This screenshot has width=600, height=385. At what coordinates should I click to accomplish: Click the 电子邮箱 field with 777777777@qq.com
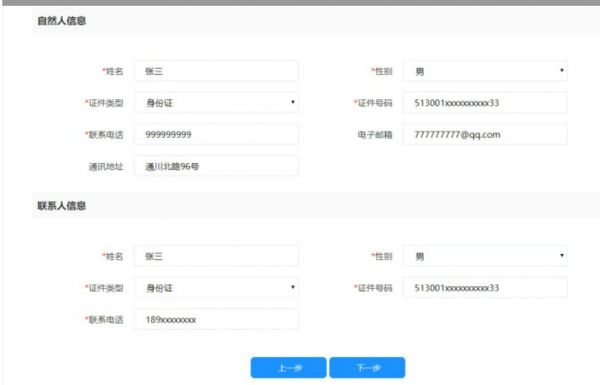[x=485, y=134]
